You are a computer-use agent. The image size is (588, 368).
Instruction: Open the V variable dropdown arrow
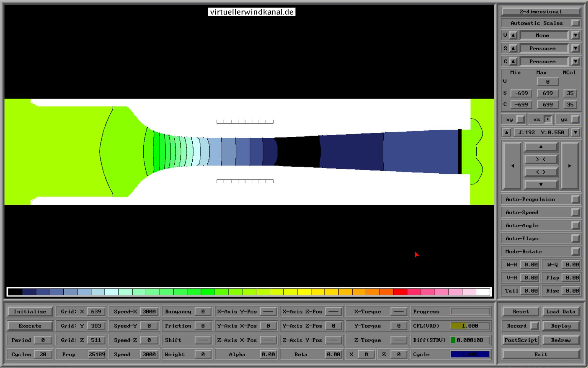coord(576,35)
